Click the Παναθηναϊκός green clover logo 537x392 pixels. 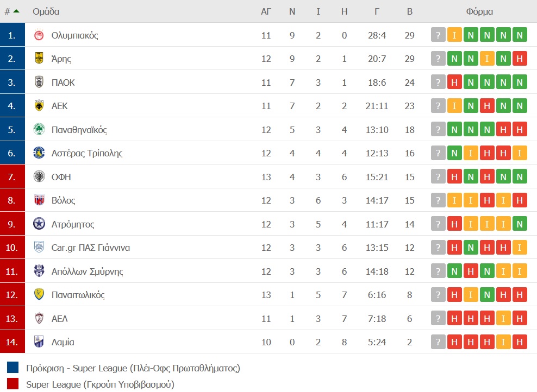click(x=39, y=129)
